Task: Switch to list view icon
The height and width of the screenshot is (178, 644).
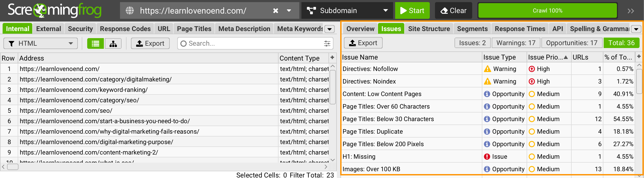Action: coord(96,44)
